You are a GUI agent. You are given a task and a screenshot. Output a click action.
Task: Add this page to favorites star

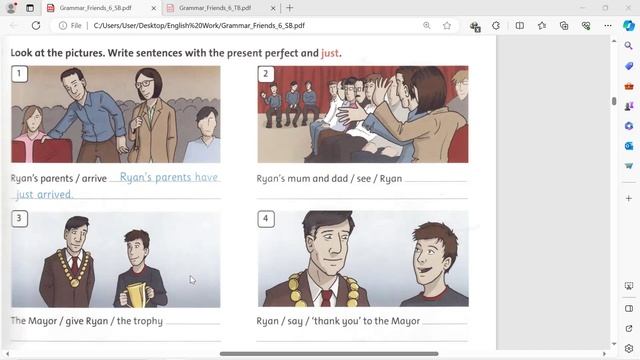447,25
